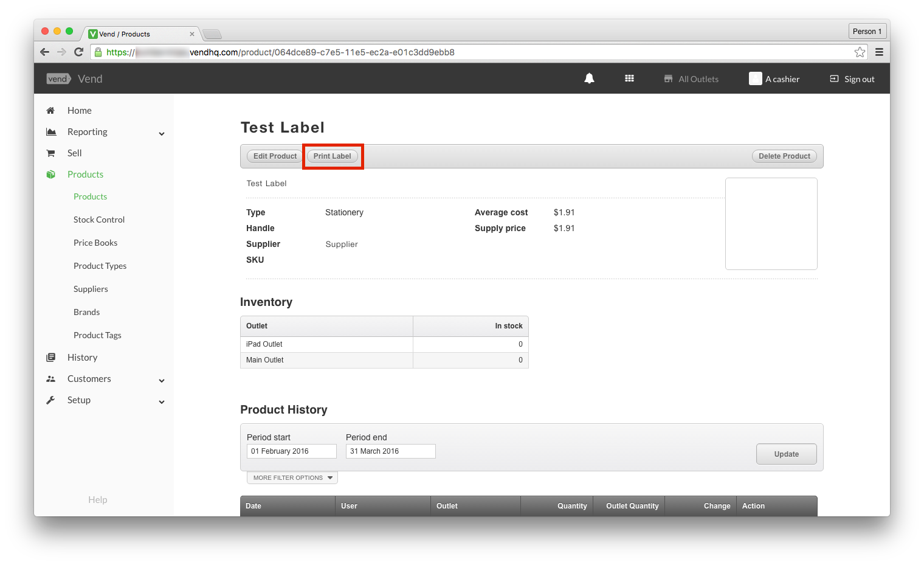Open Stock Control in the sidebar
The image size is (924, 565).
[x=99, y=220]
